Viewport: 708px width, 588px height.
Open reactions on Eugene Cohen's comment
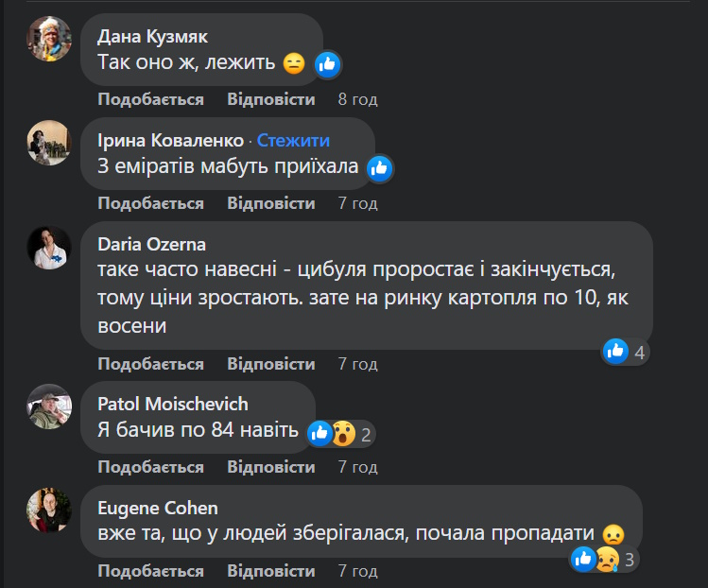pos(604,559)
